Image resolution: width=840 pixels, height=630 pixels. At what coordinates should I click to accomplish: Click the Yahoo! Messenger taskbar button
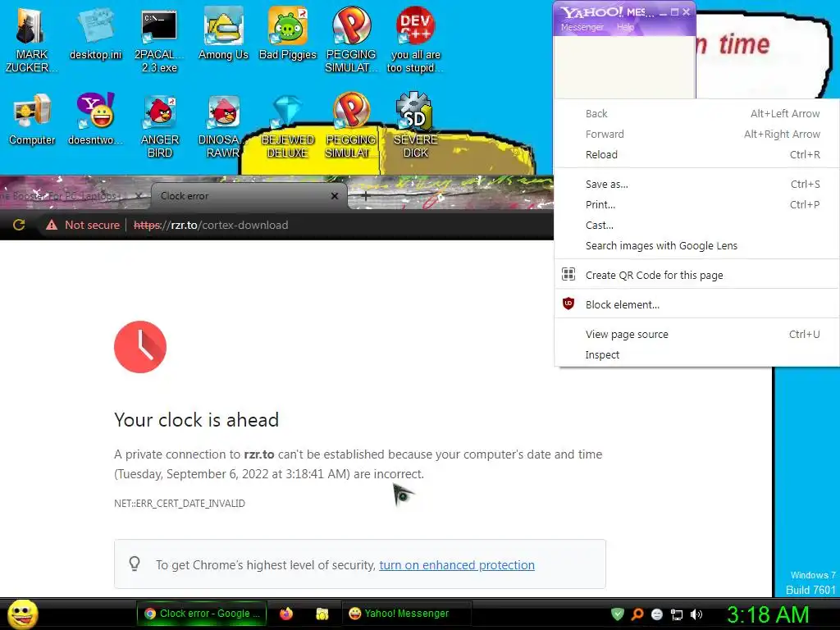[x=406, y=614]
